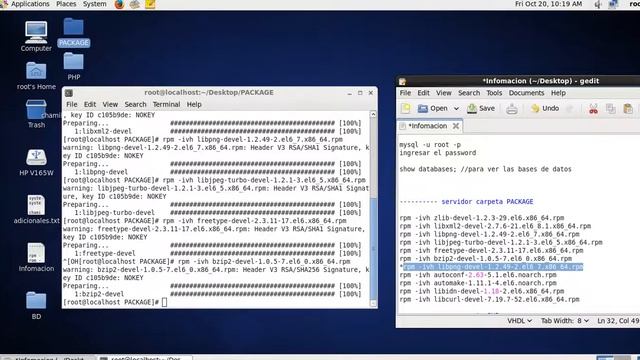The height and width of the screenshot is (360, 640).
Task: Click the Redo icon in gedit
Action: click(570, 109)
